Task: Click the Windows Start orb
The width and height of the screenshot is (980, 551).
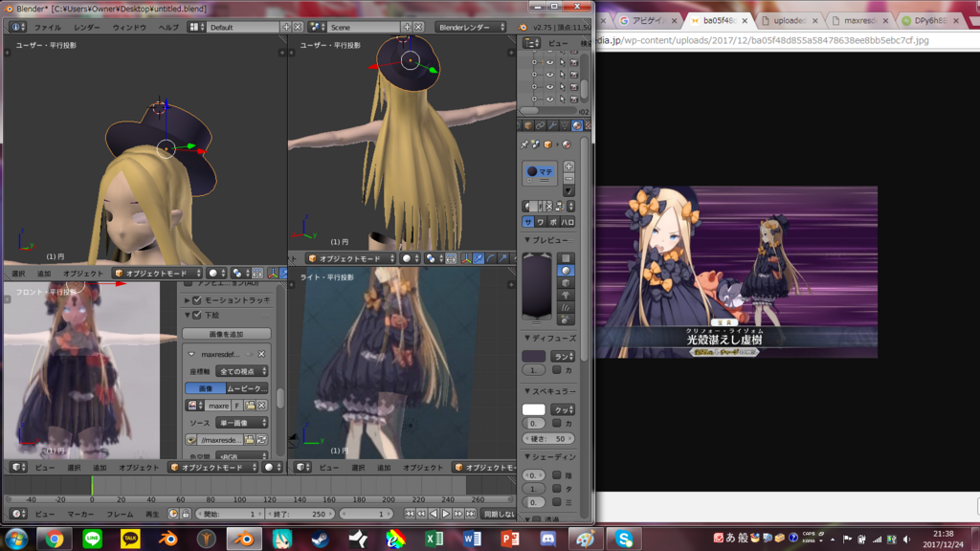Action: (15, 539)
